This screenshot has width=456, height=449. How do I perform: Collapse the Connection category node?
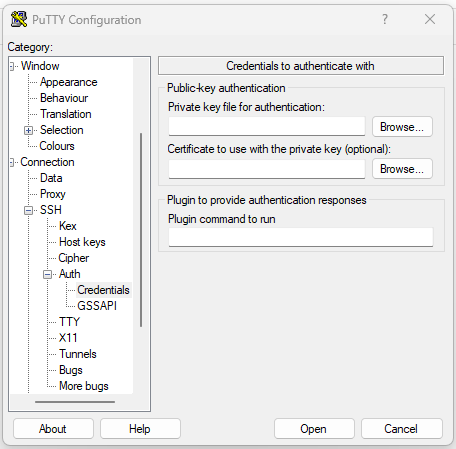[12, 162]
